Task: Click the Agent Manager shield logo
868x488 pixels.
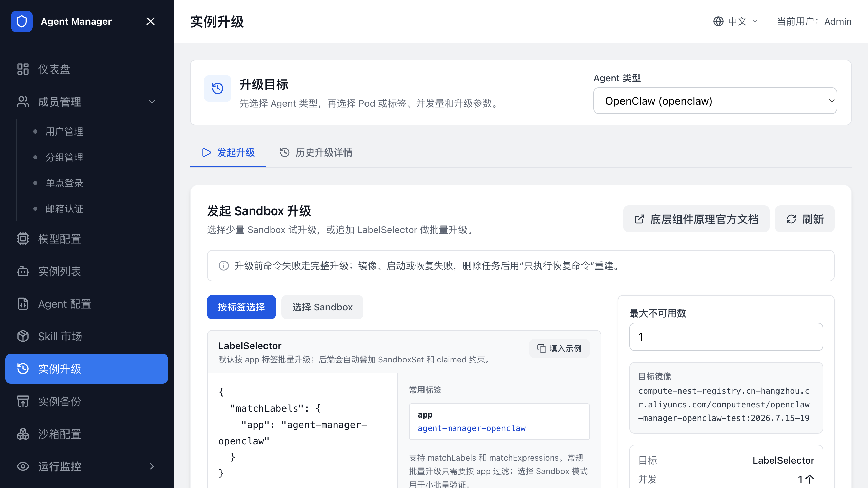Action: click(22, 21)
